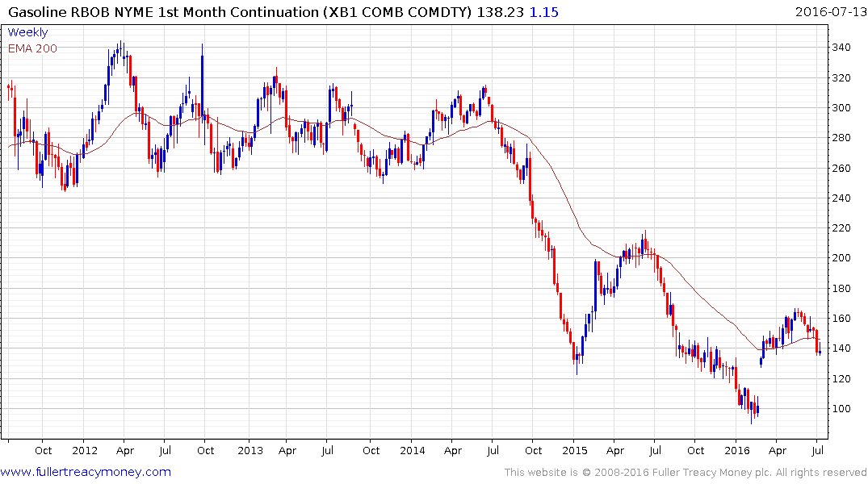868x484 pixels.
Task: Click the 120 price axis label
Action: (841, 379)
